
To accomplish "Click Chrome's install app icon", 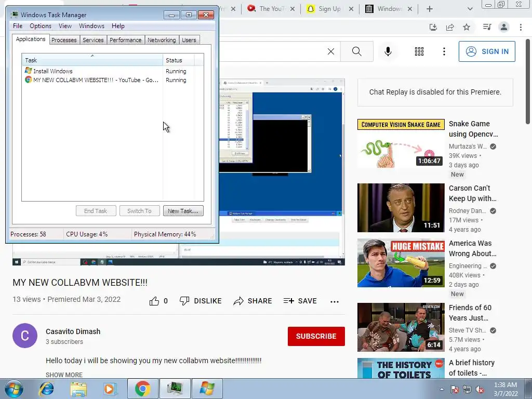I will pos(433,27).
